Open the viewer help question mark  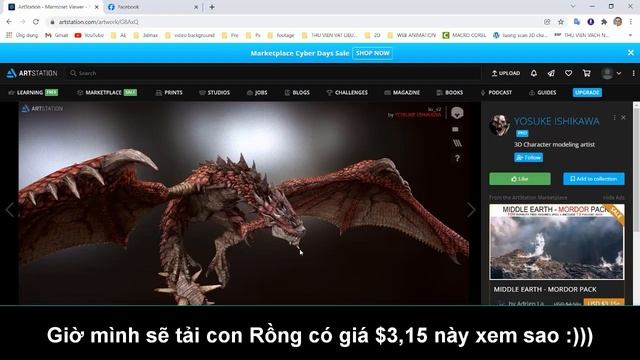point(457,158)
